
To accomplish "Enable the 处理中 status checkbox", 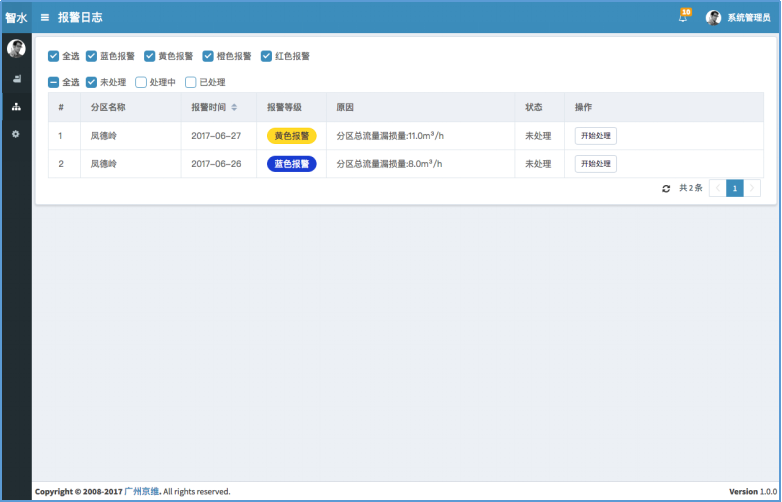I will (141, 82).
